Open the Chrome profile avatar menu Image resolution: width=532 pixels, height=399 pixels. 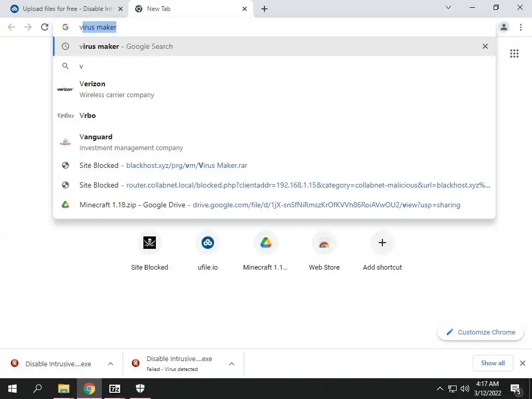504,27
